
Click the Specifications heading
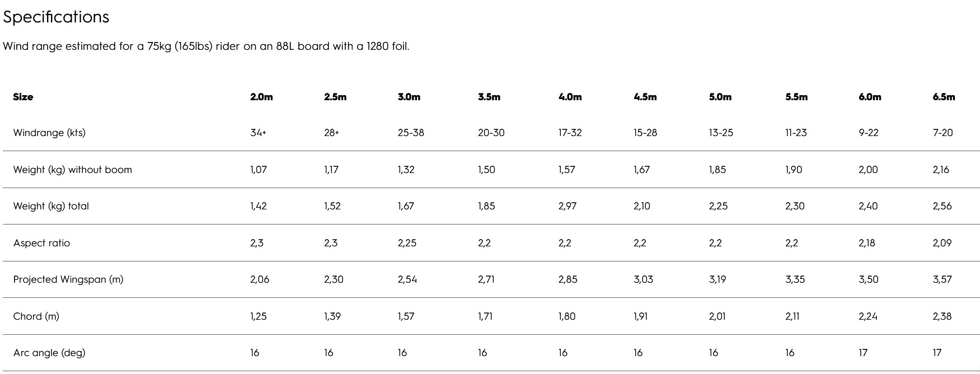56,17
